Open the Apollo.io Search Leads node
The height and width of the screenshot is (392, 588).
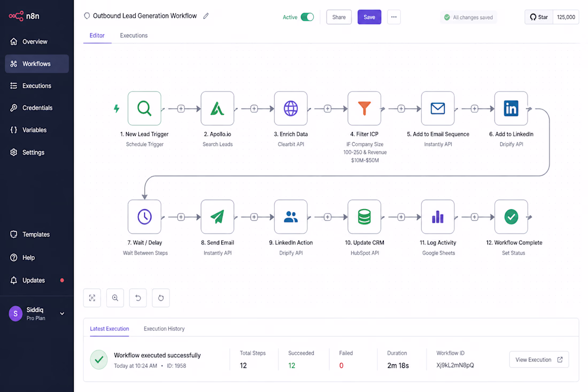pos(218,109)
